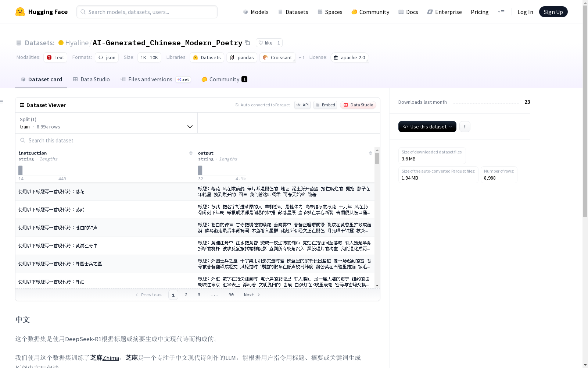Click the Number of rows 8,988 box
The image size is (588, 368).
click(x=499, y=175)
